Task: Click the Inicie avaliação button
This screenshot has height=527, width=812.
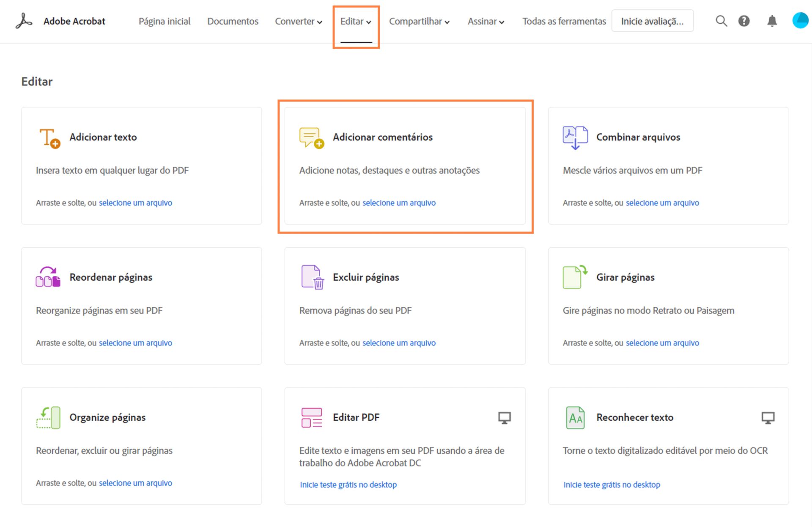Action: 652,21
